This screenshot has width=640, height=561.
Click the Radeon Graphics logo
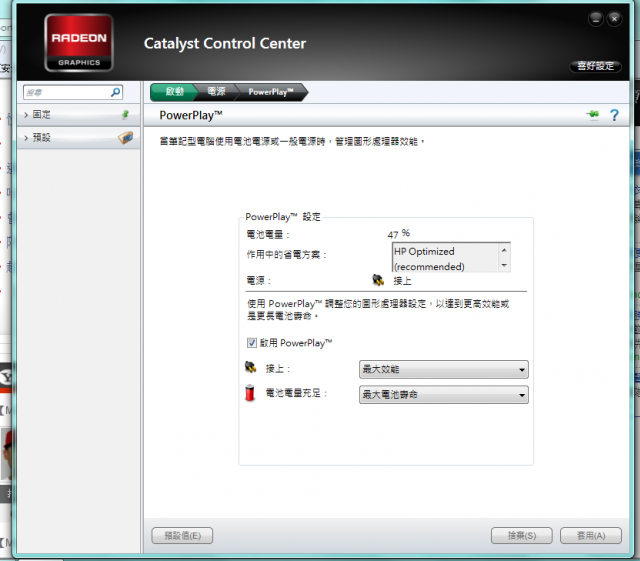pyautogui.click(x=78, y=42)
